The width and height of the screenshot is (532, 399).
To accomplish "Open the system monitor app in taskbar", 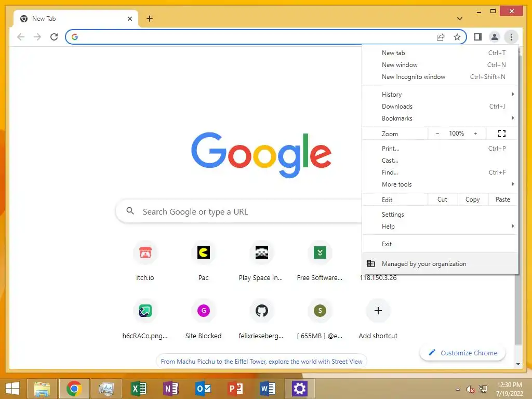I will click(106, 389).
